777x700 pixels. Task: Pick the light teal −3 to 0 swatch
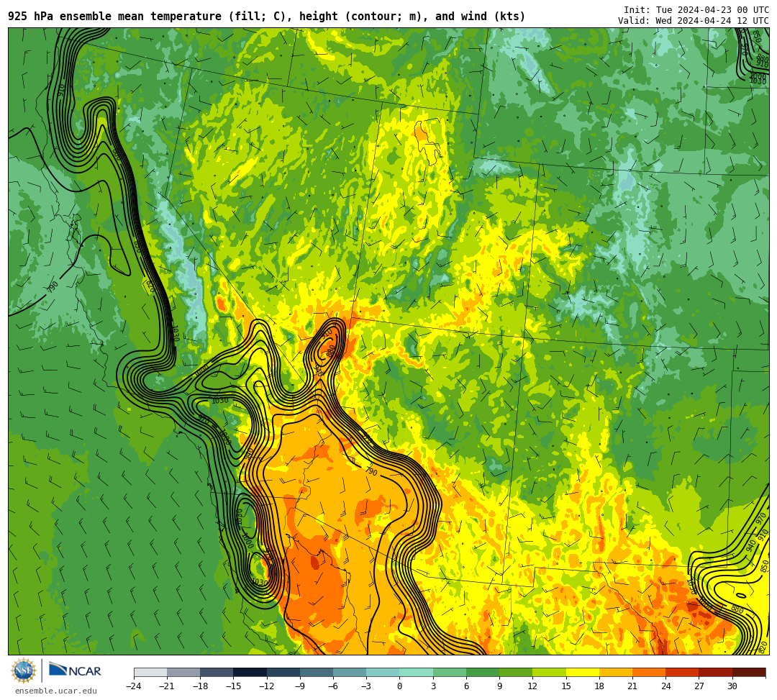coord(383,672)
